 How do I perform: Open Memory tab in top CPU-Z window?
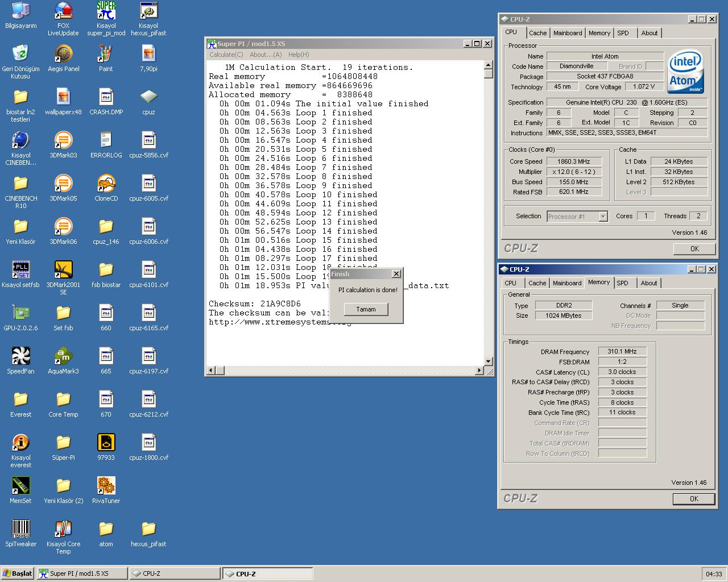tap(599, 33)
